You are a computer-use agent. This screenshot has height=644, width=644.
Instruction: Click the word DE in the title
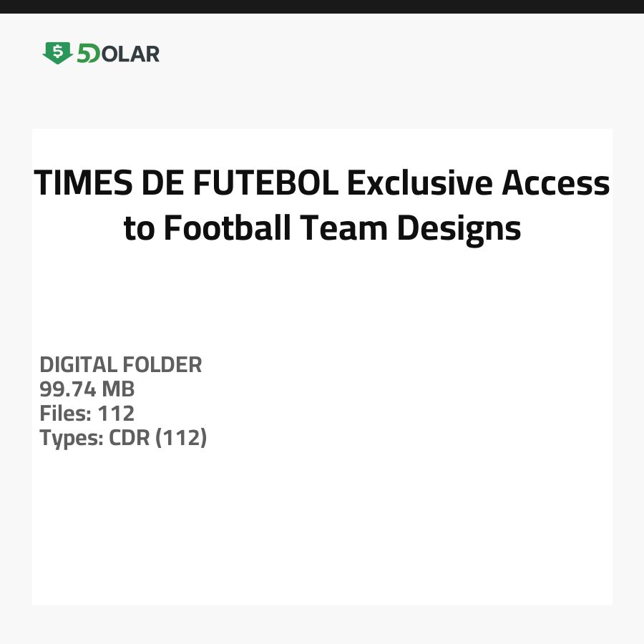point(162,184)
